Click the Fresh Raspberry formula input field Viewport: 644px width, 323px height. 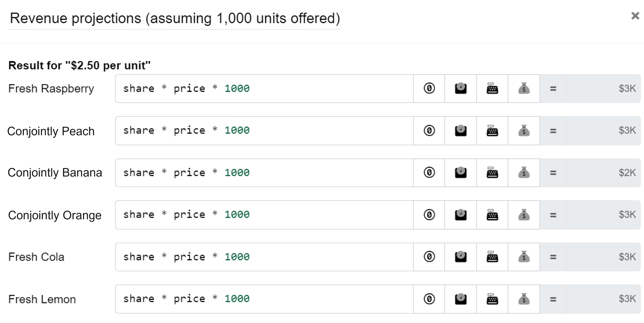(264, 89)
